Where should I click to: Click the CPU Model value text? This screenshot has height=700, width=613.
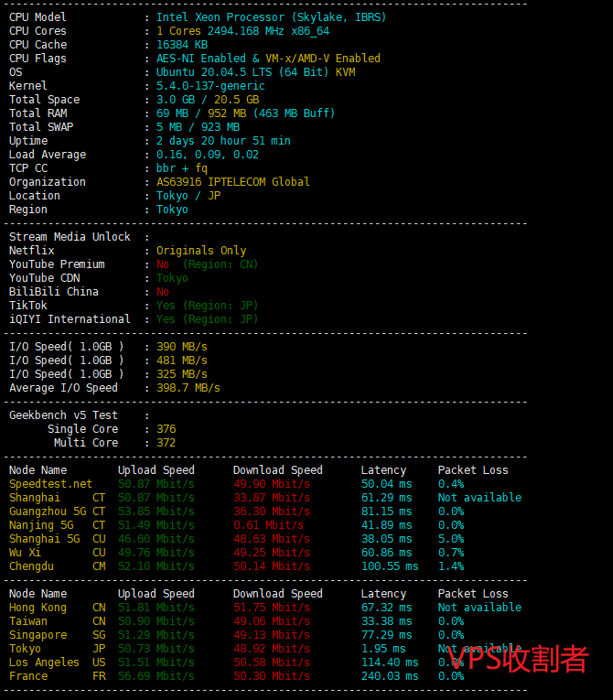tap(271, 17)
